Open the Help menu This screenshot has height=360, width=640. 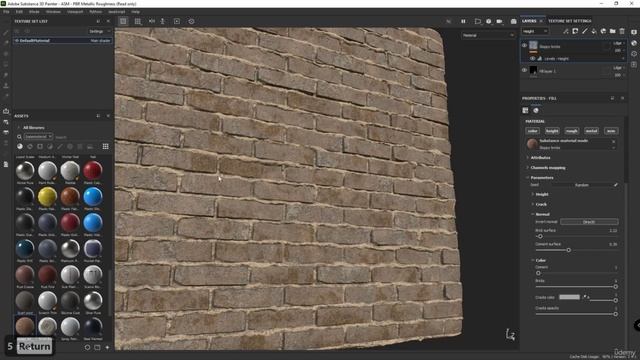pyautogui.click(x=136, y=12)
